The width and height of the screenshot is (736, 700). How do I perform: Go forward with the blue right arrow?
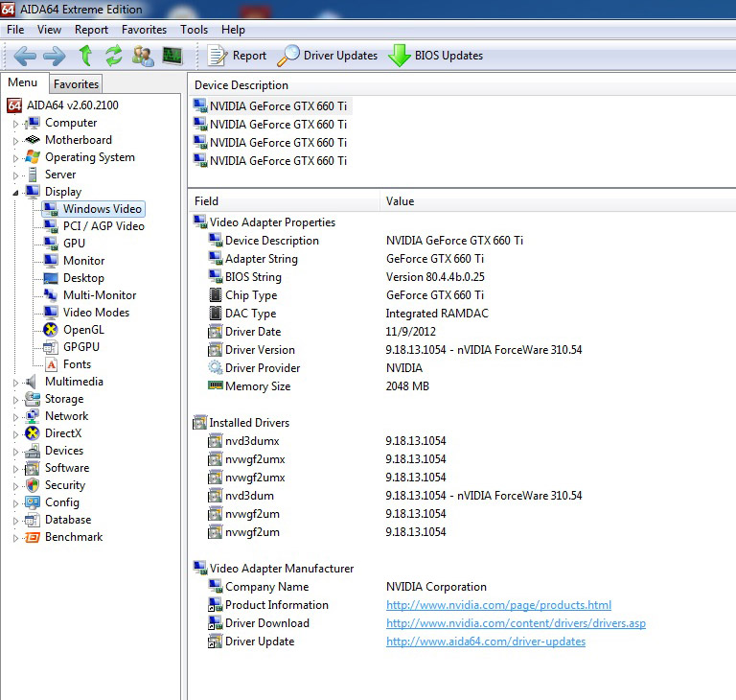[x=55, y=56]
